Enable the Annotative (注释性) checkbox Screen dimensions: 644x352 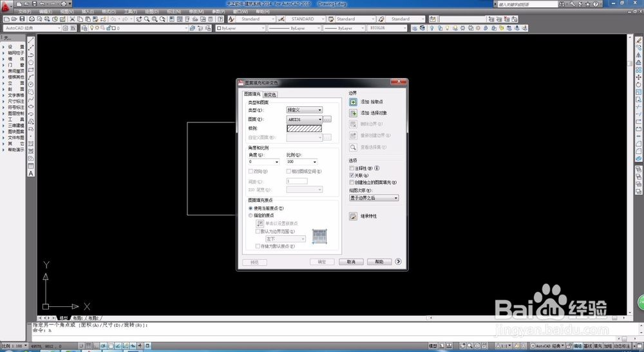coord(352,168)
